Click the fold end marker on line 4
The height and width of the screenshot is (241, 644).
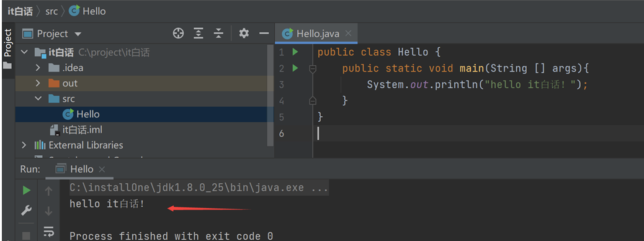313,101
